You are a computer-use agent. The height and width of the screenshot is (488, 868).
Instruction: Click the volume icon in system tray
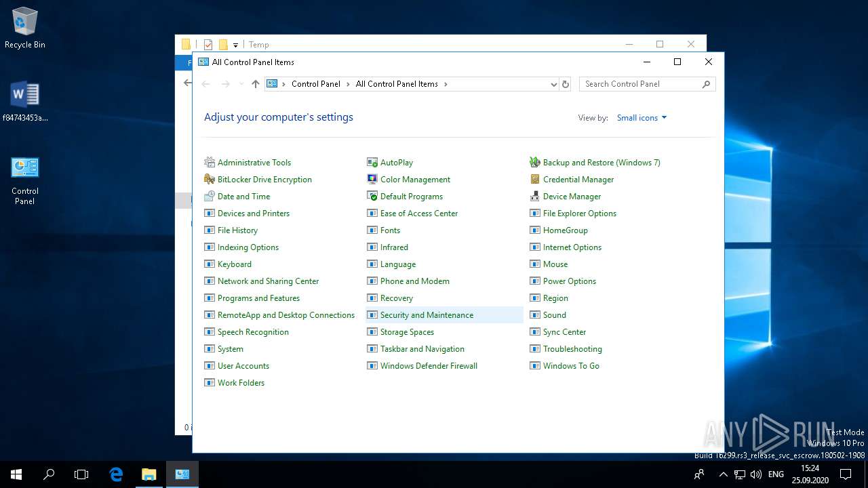coord(755,474)
